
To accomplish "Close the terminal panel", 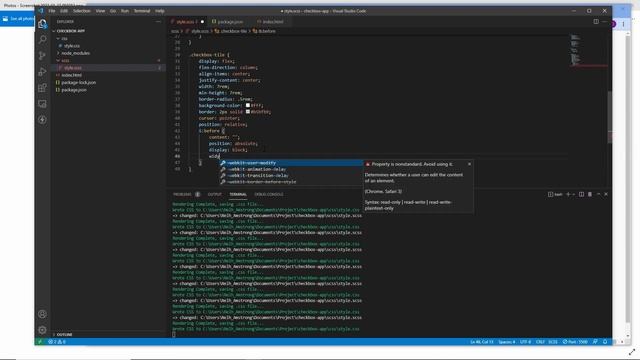I will pyautogui.click(x=606, y=194).
